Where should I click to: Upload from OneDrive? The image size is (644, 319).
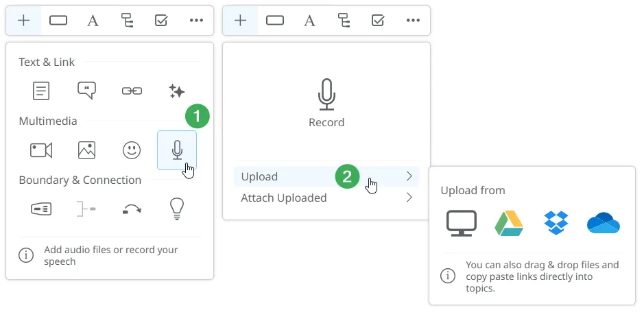coord(604,223)
